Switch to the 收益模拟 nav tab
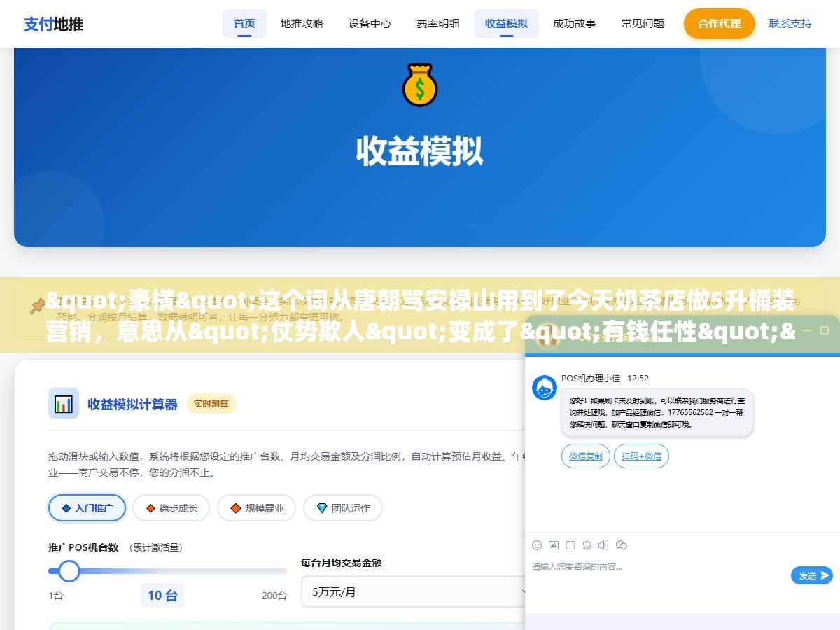Viewport: 840px width, 630px height. pos(506,23)
